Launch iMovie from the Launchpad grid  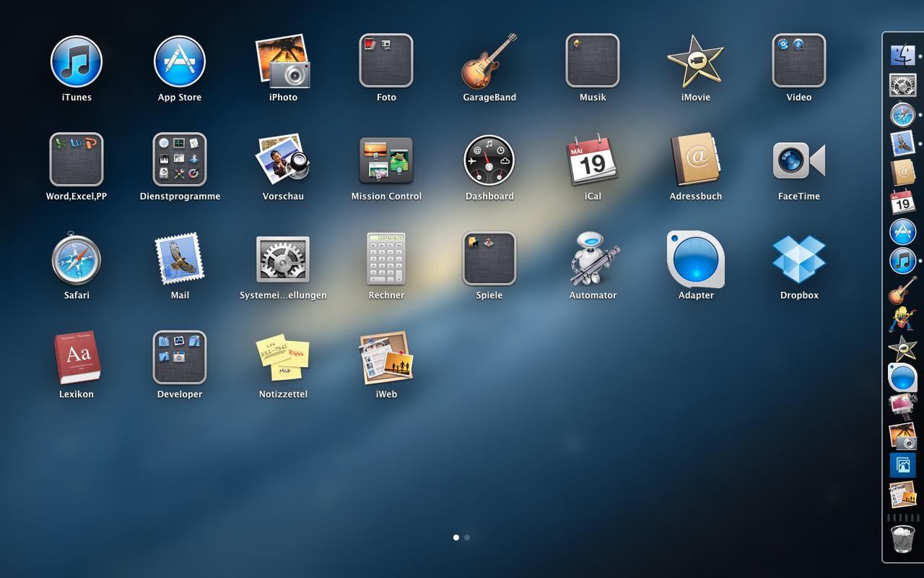click(696, 61)
